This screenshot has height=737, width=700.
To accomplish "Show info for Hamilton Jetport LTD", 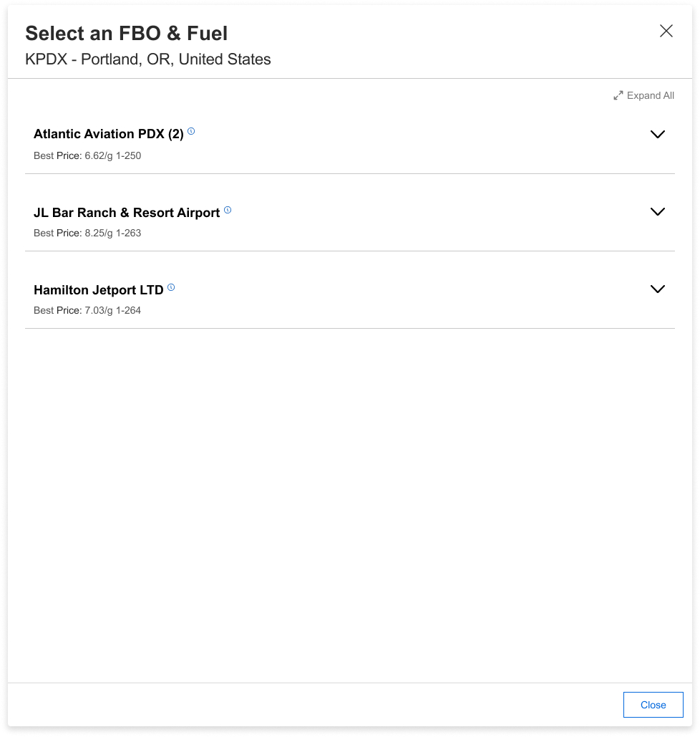I will 171,288.
